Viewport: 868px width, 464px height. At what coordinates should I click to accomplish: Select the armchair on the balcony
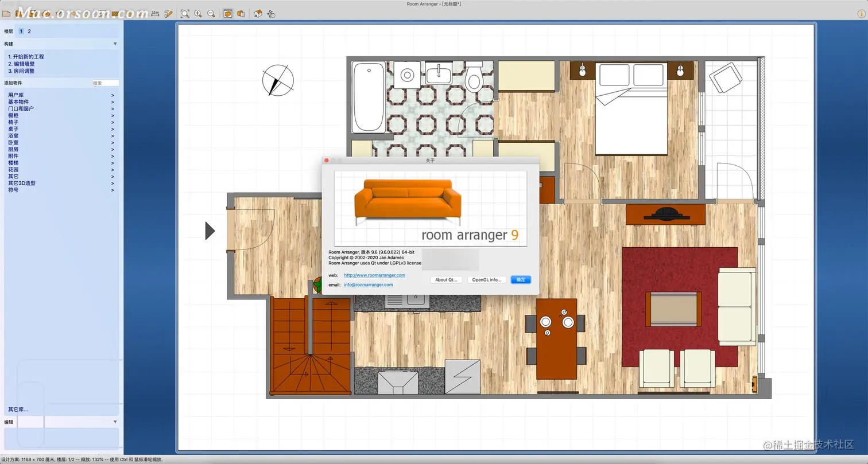point(726,79)
